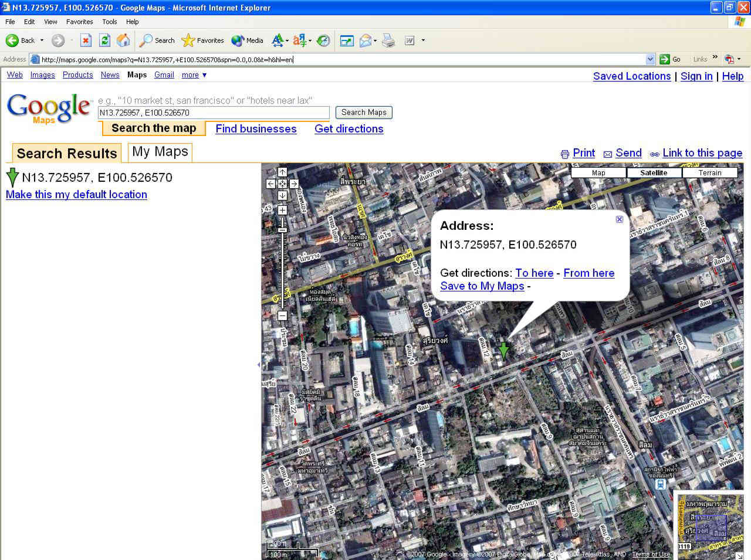
Task: Click the full screen window toolbar icon
Action: tap(347, 40)
